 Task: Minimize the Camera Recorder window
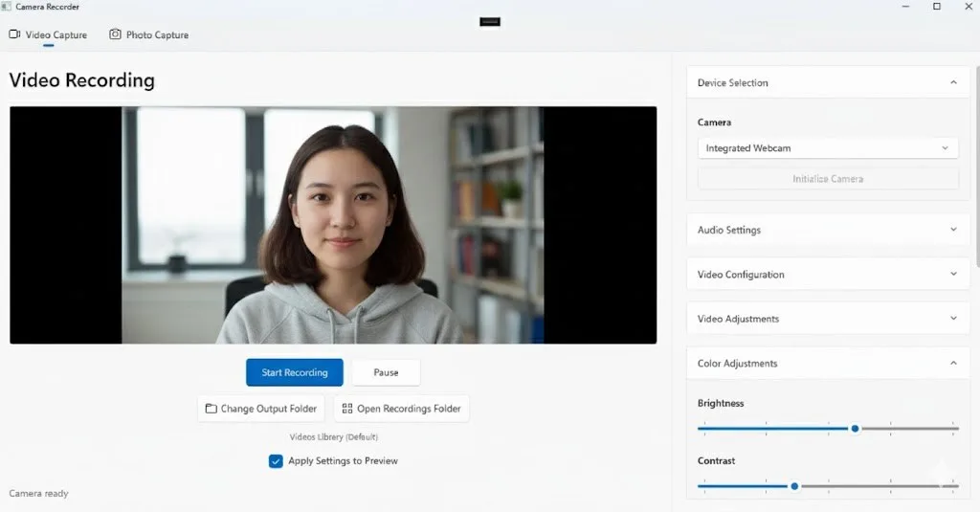(906, 7)
